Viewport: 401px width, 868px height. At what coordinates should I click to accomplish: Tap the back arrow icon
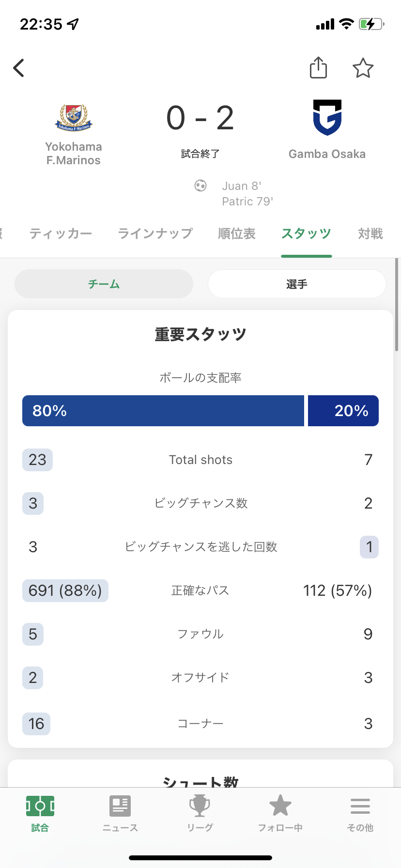[x=19, y=68]
